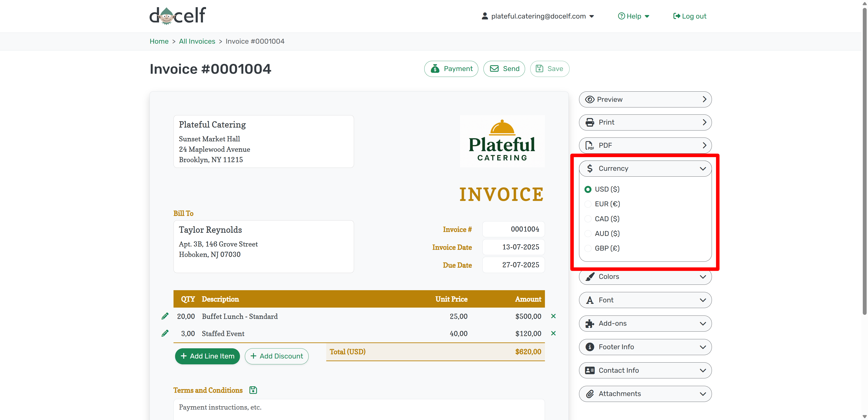Image resolution: width=868 pixels, height=420 pixels.
Task: Click the Print printer icon
Action: 590,122
